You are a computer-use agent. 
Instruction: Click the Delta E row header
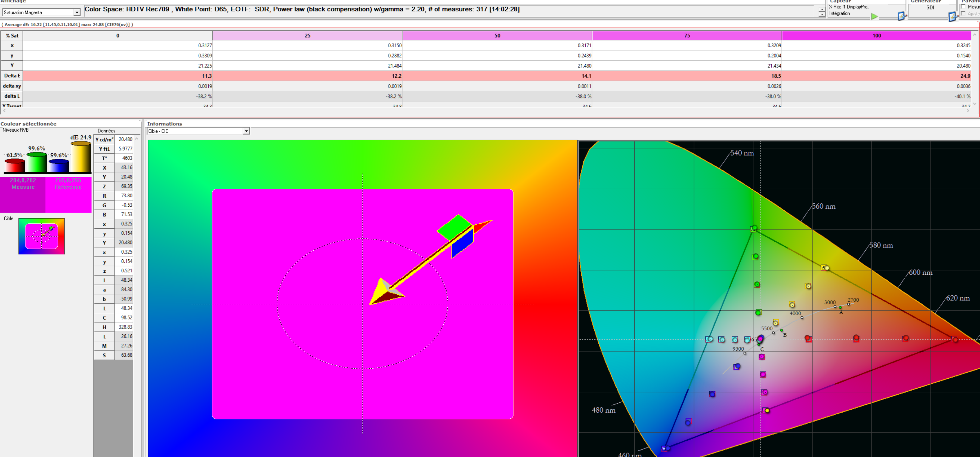click(x=12, y=76)
